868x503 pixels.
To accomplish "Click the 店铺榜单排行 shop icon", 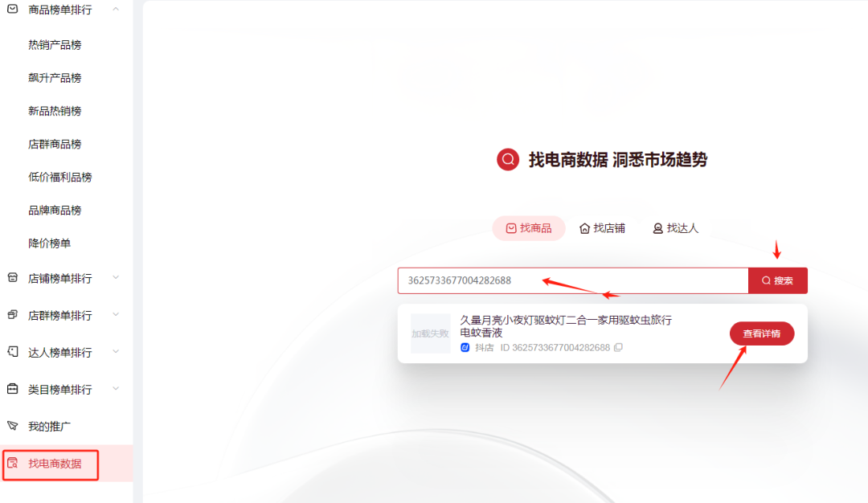I will (12, 278).
